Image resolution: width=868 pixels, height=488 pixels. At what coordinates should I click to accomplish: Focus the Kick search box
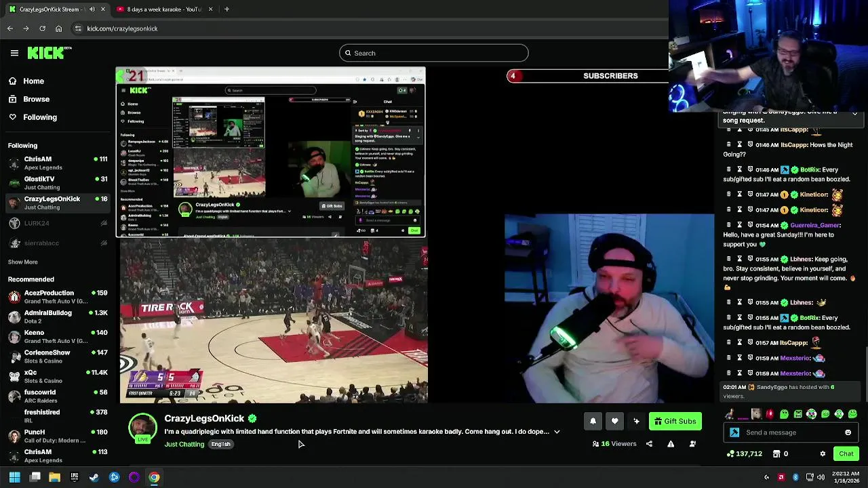point(434,53)
